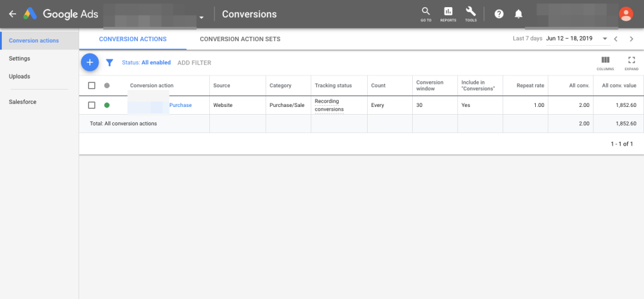Select the Purchase conversion row checkbox
Screen dimensions: 644x299
tap(91, 105)
